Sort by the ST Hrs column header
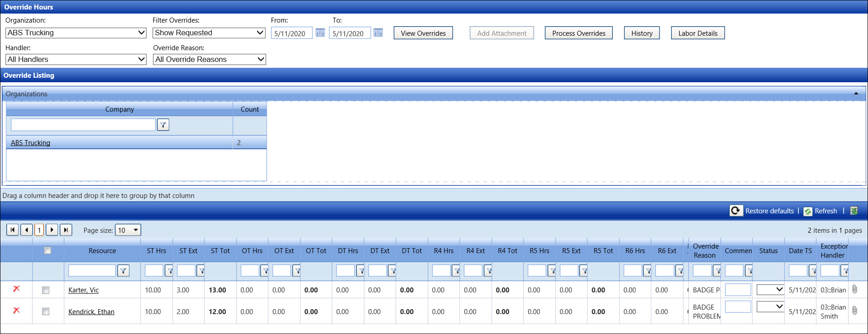The image size is (868, 334). (x=156, y=251)
